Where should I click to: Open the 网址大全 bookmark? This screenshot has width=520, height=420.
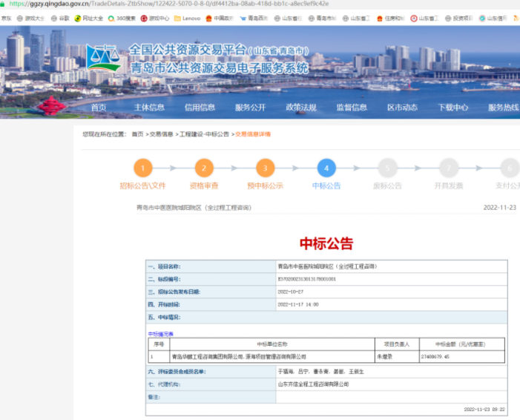92,18
